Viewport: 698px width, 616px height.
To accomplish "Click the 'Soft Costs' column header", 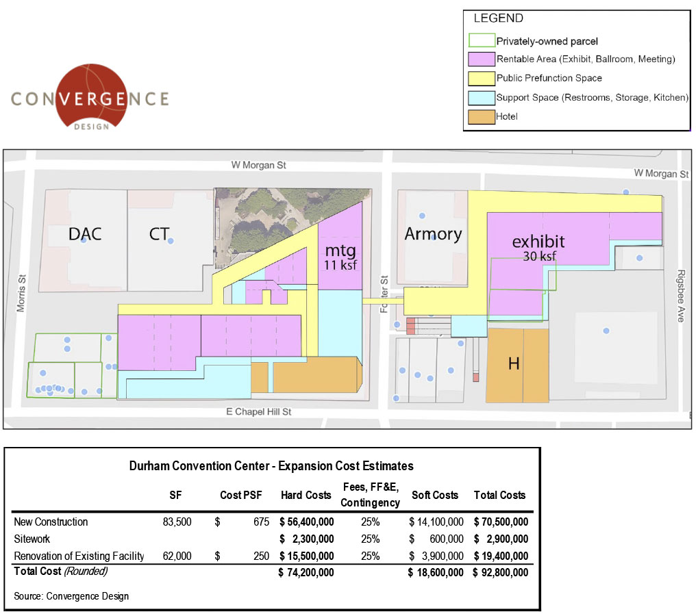I will click(435, 496).
